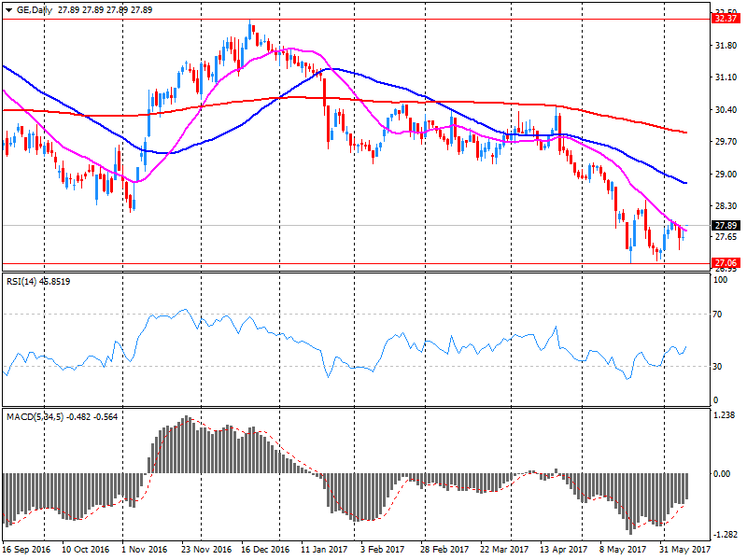Image resolution: width=747 pixels, height=560 pixels.
Task: Click the 13 Apr 2017 date label
Action: [x=563, y=550]
